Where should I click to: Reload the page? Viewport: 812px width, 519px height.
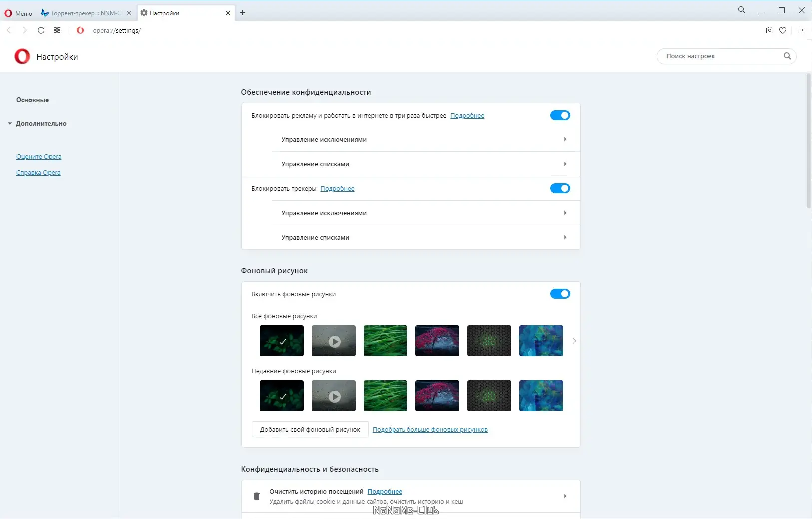(41, 30)
